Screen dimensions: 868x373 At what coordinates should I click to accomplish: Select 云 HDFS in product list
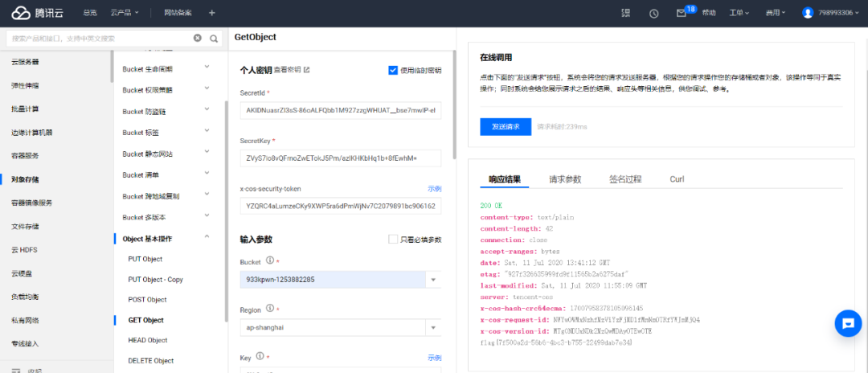[x=24, y=249]
